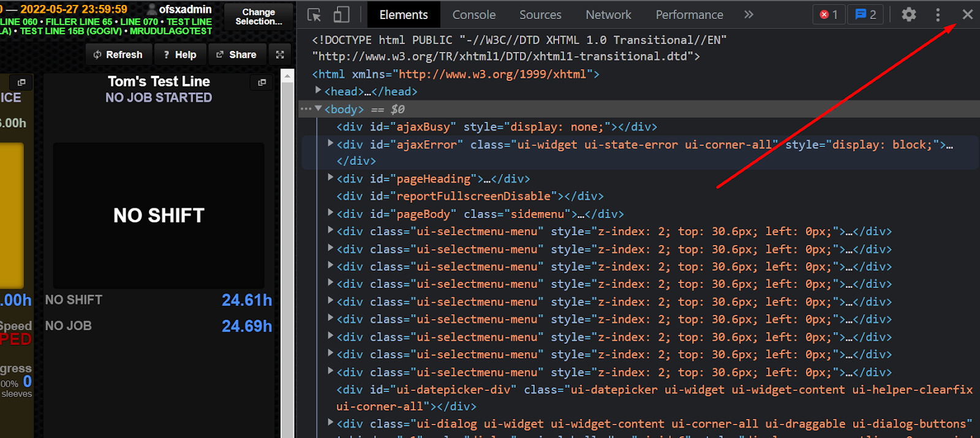Expand the last ui-selectmenu-menu div

tap(330, 371)
